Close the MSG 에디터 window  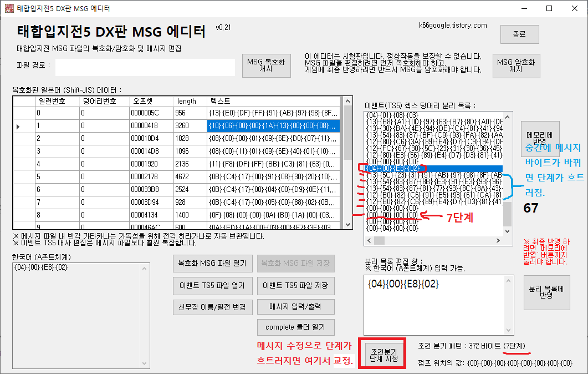(575, 9)
